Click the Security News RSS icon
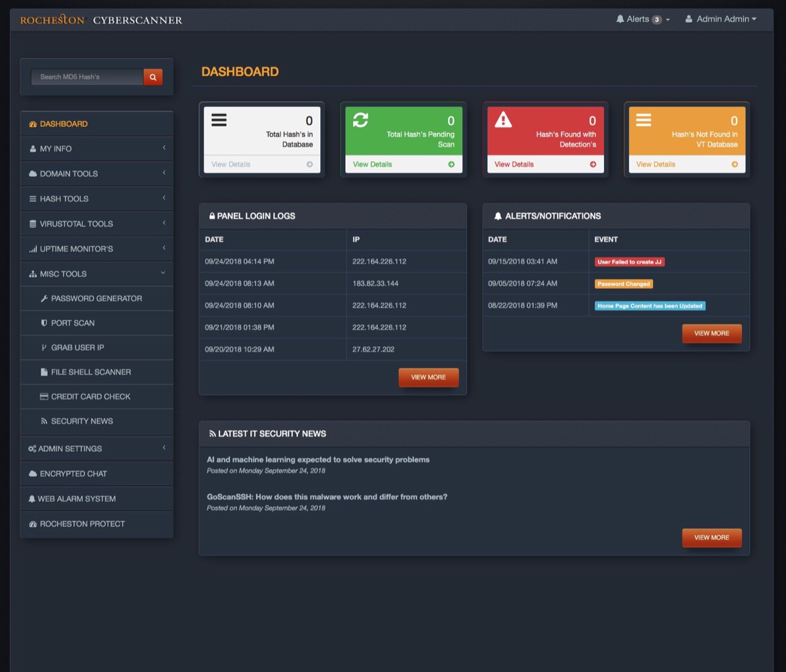This screenshot has height=672, width=786. click(x=45, y=421)
